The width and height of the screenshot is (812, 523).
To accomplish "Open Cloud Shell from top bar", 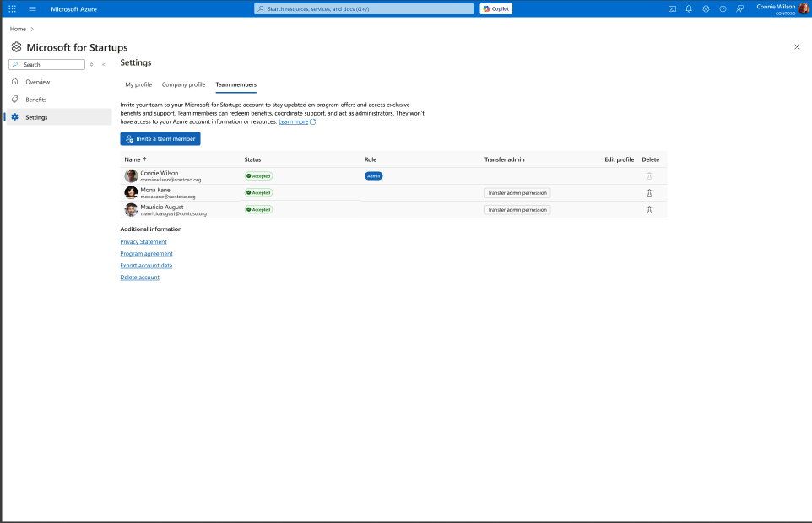I will click(x=672, y=8).
